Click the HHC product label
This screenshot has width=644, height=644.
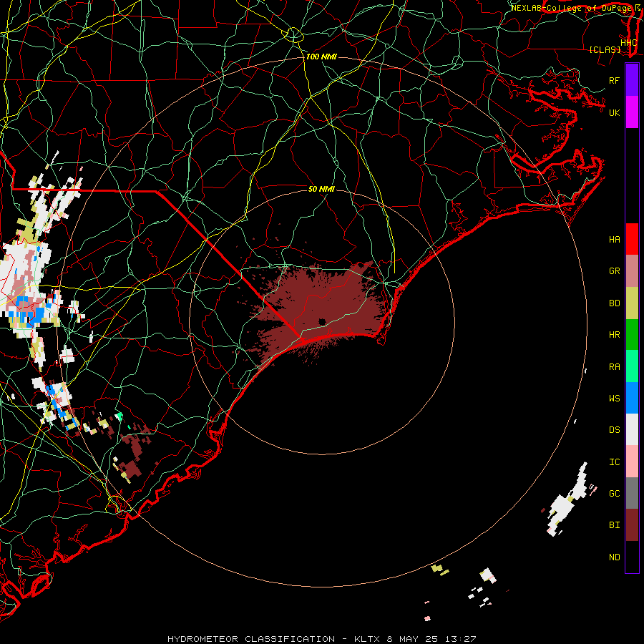[628, 43]
